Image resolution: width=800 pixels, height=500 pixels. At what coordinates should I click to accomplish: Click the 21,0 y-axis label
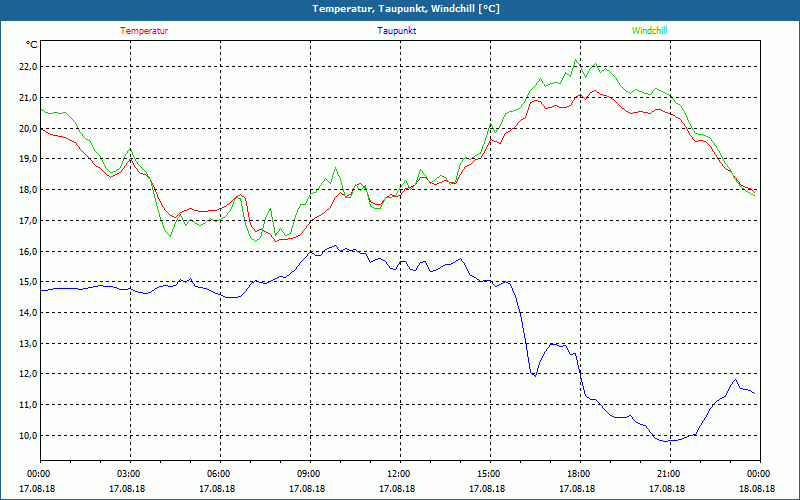pyautogui.click(x=29, y=97)
